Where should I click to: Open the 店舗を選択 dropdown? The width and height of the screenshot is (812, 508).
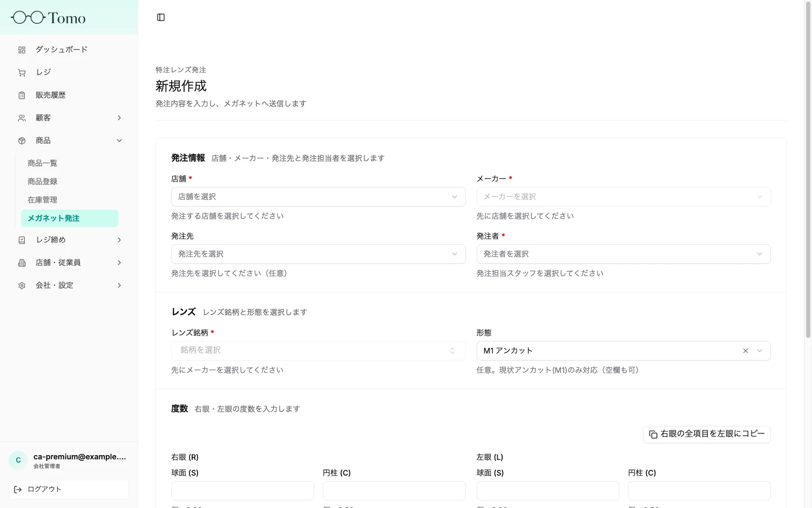click(319, 197)
